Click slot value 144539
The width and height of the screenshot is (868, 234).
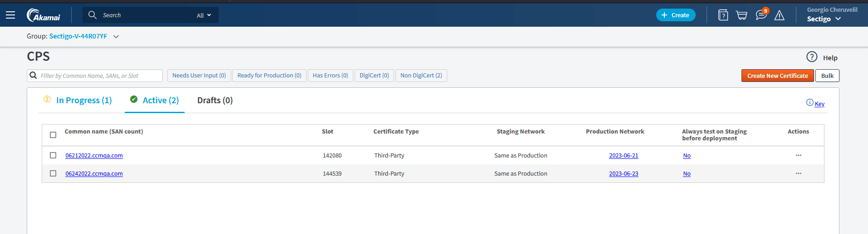pyautogui.click(x=332, y=174)
